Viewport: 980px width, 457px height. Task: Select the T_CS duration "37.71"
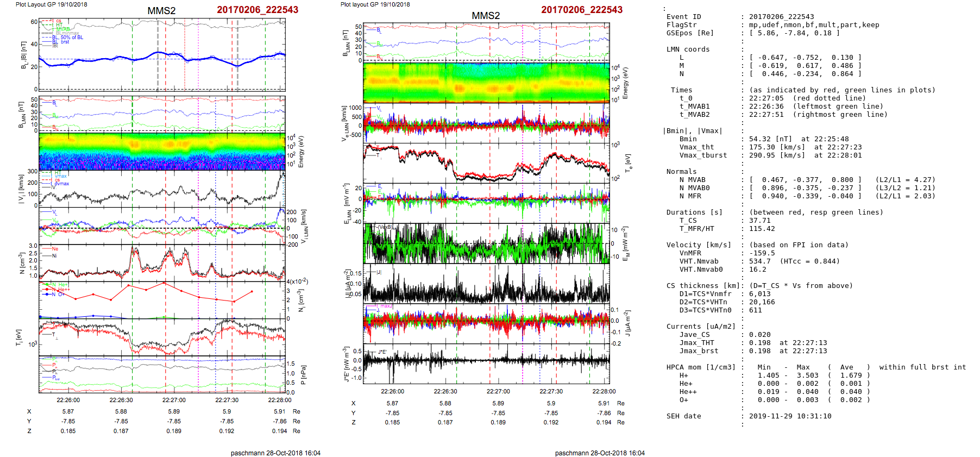pyautogui.click(x=759, y=221)
